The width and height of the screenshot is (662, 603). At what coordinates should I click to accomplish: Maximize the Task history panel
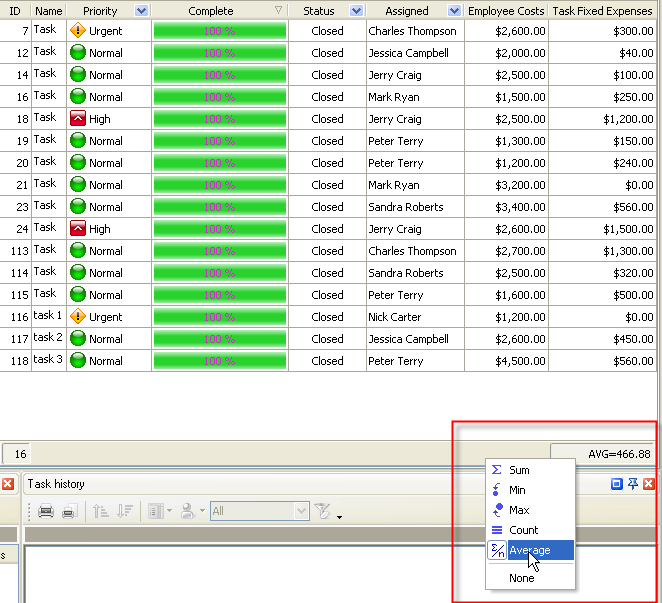click(617, 484)
